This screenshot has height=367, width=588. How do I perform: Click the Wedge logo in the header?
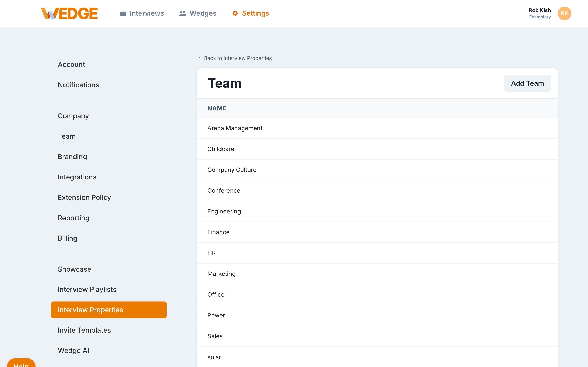coord(69,13)
